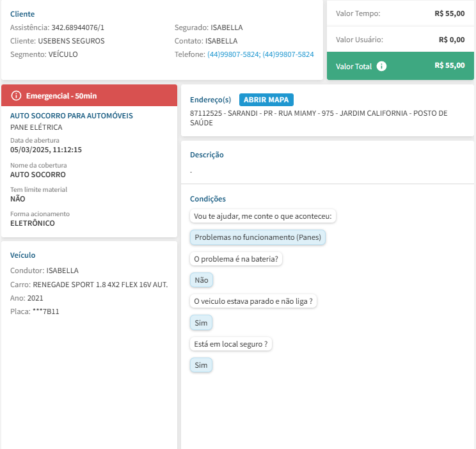Click 'Sim' under 'Está em local seguro' question
Screen dimensions: 476x449
(x=201, y=365)
